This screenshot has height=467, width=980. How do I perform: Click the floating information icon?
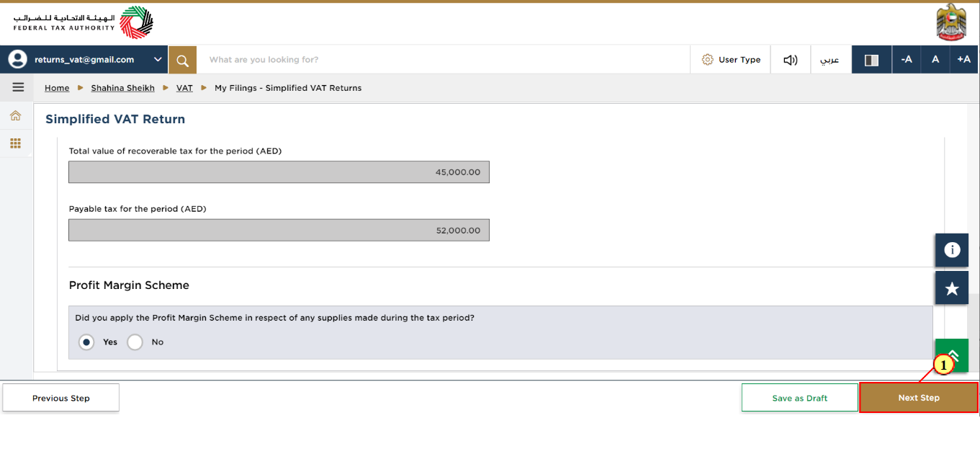[x=952, y=250]
